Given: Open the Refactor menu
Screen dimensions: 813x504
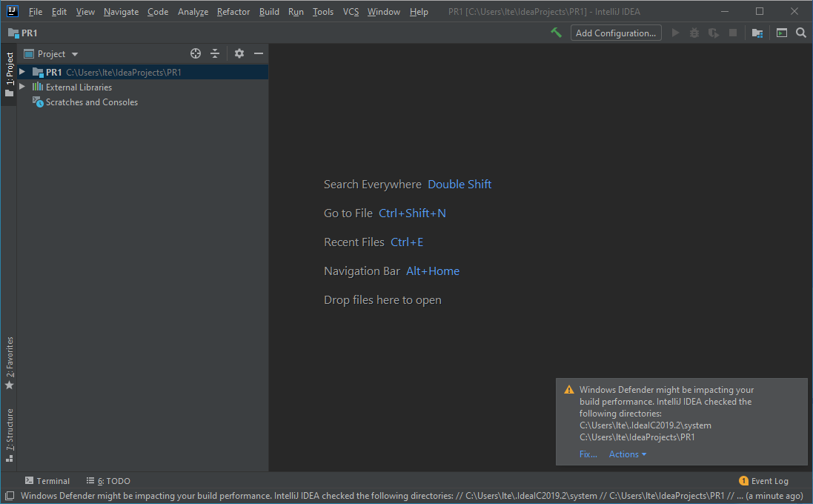Looking at the screenshot, I should 233,11.
